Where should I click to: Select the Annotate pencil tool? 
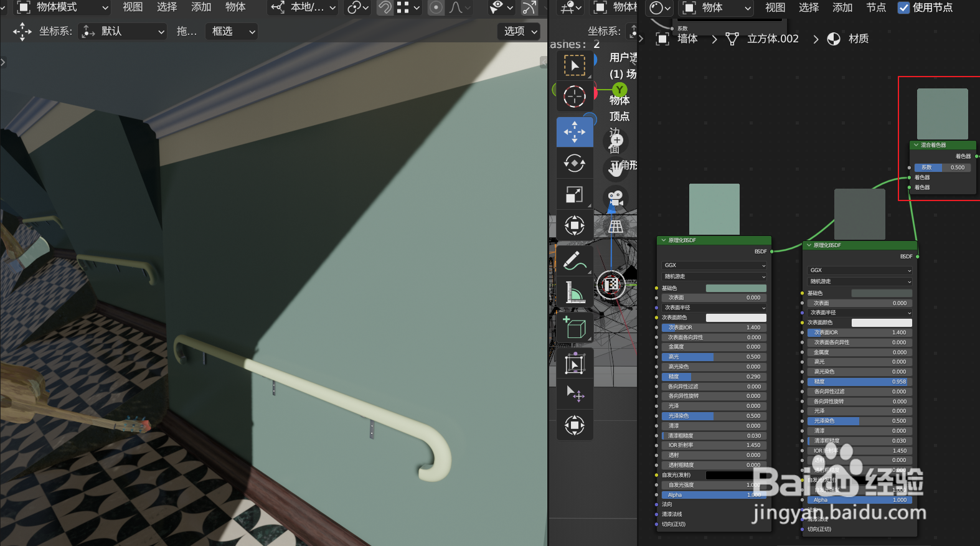[x=575, y=261]
